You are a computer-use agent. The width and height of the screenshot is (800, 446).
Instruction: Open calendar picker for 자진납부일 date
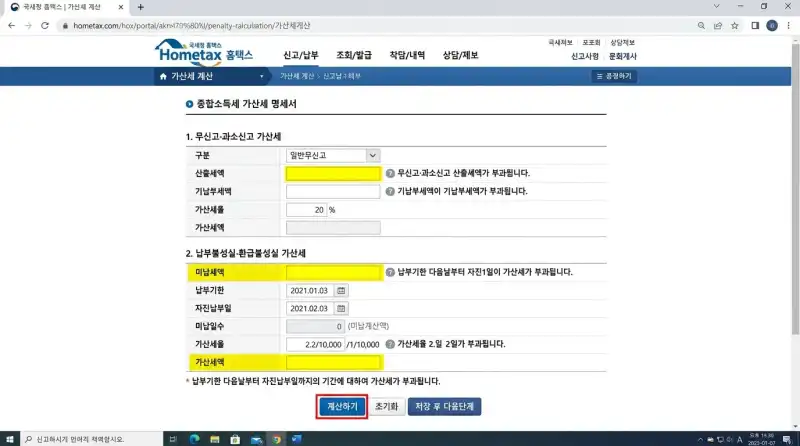tap(341, 308)
